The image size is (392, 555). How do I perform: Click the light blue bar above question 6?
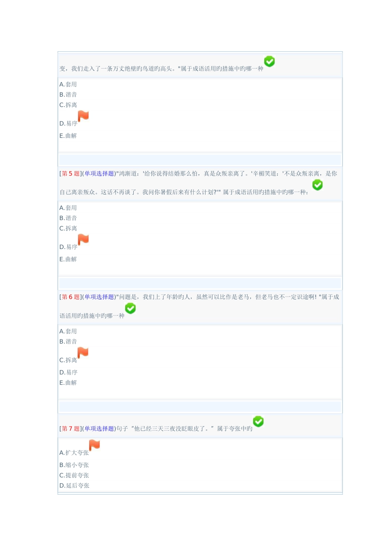coord(200,283)
